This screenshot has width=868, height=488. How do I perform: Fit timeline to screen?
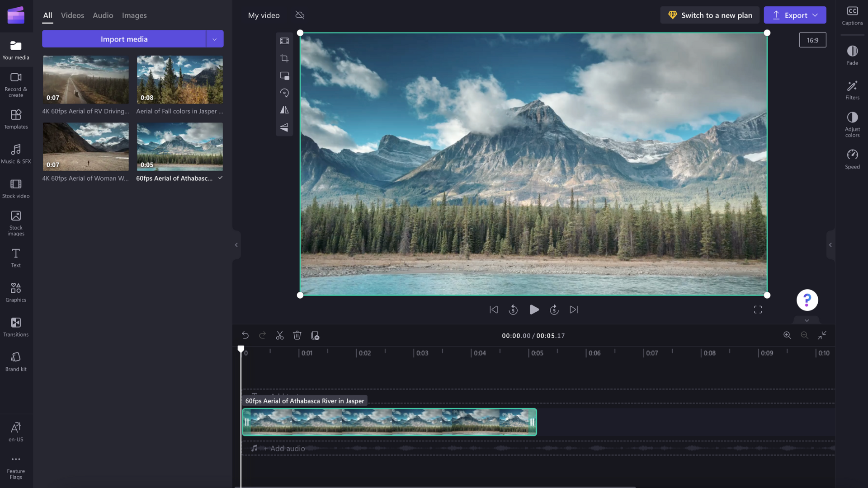point(822,335)
